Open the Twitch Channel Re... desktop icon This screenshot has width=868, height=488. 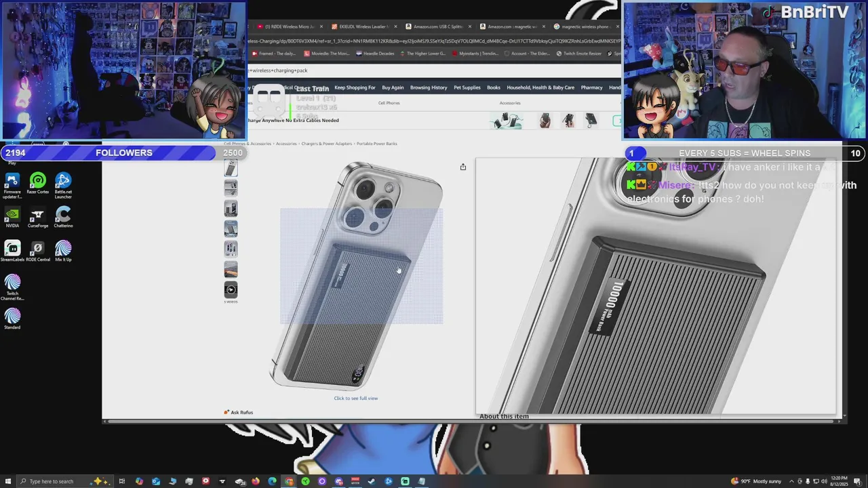[12, 287]
